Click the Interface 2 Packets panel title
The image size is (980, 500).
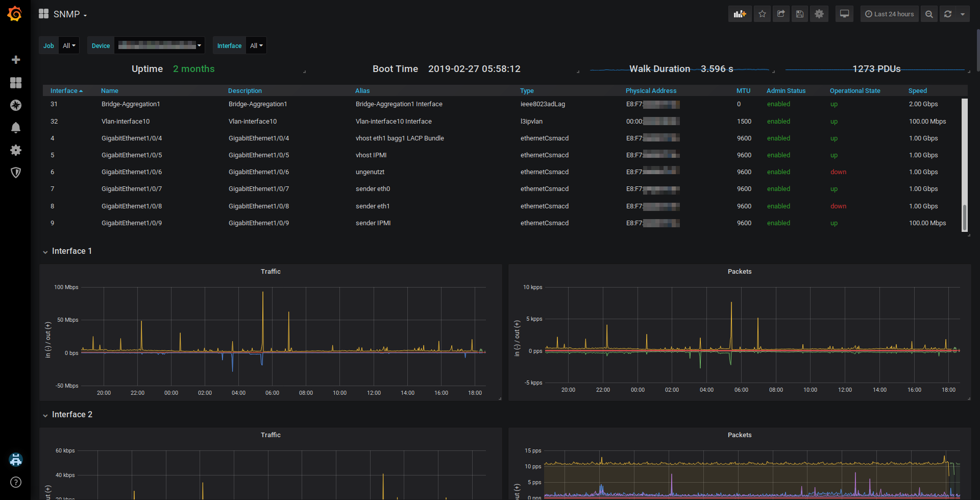pos(740,435)
